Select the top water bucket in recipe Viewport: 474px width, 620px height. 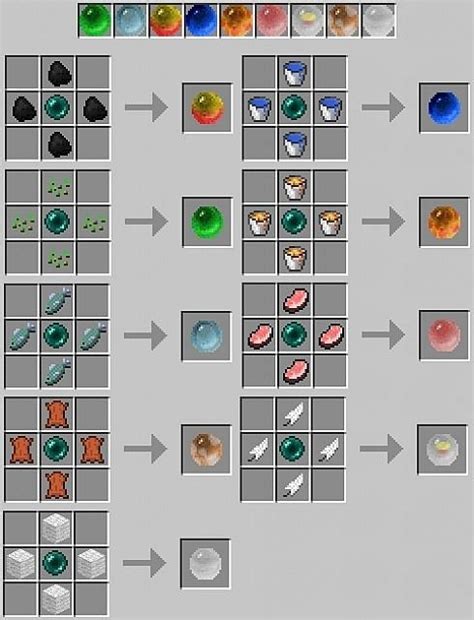point(295,72)
